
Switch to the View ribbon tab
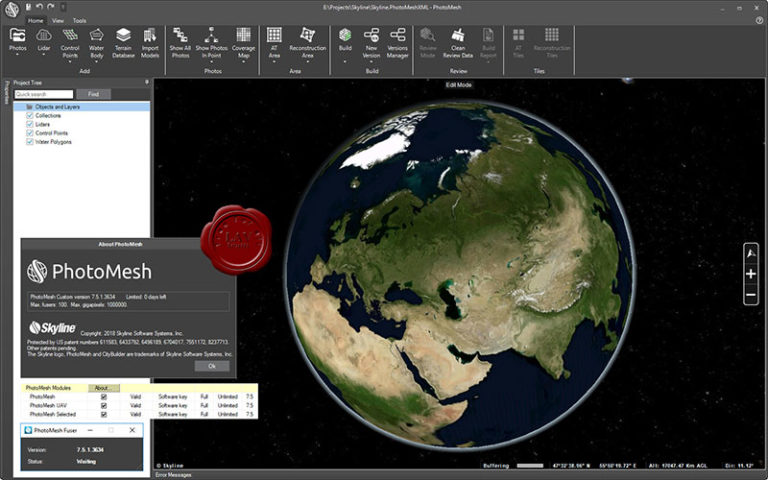coord(58,20)
